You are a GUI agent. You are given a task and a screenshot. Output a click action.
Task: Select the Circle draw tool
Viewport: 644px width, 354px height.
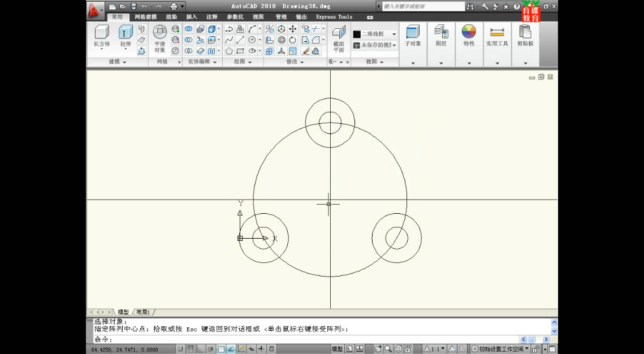[252, 40]
